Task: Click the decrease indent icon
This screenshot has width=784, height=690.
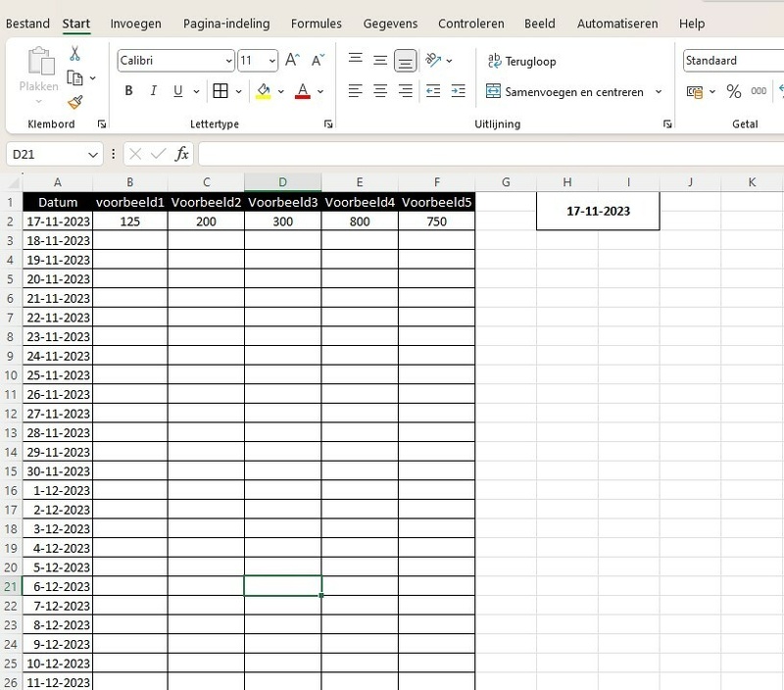Action: click(433, 91)
